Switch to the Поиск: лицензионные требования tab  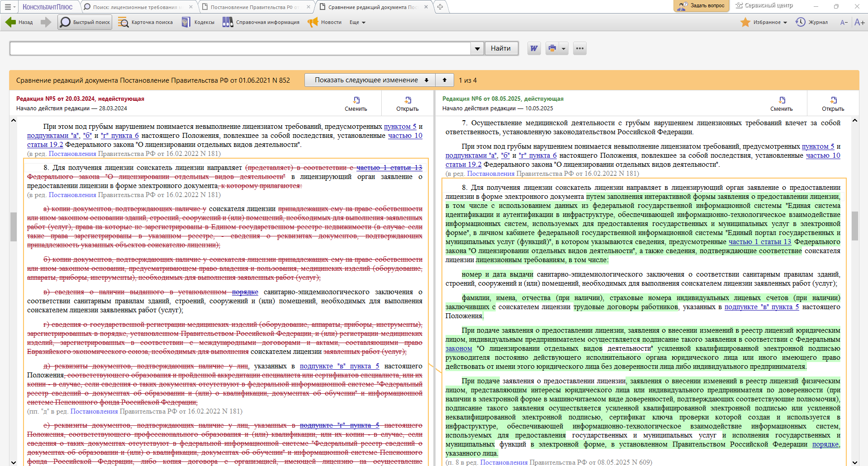[138, 7]
